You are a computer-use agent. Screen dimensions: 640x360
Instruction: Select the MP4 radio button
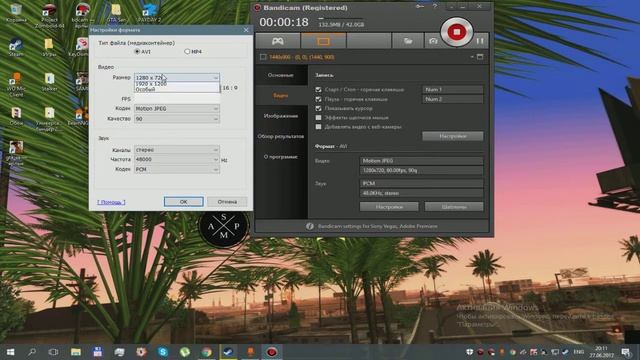pos(187,51)
